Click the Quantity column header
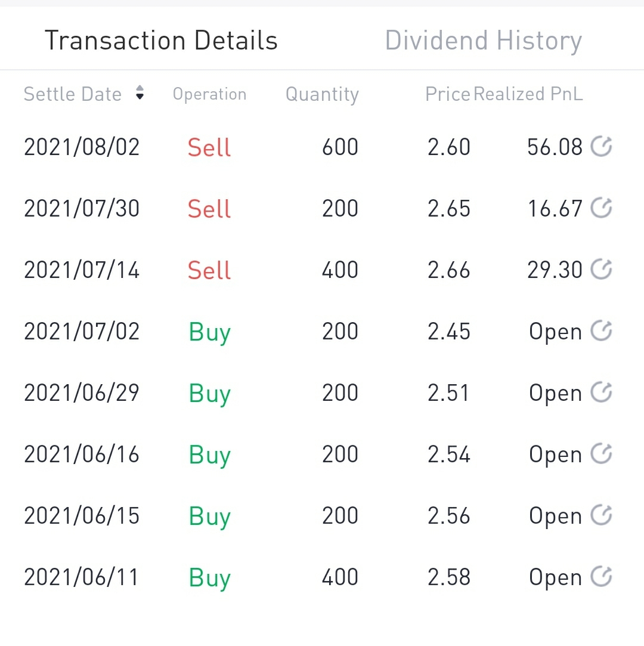The width and height of the screenshot is (644, 646). click(322, 94)
